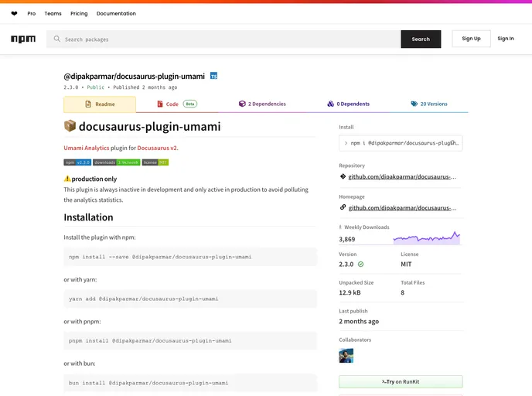The image size is (532, 396).
Task: Switch to the Code tab
Action: pos(177,104)
